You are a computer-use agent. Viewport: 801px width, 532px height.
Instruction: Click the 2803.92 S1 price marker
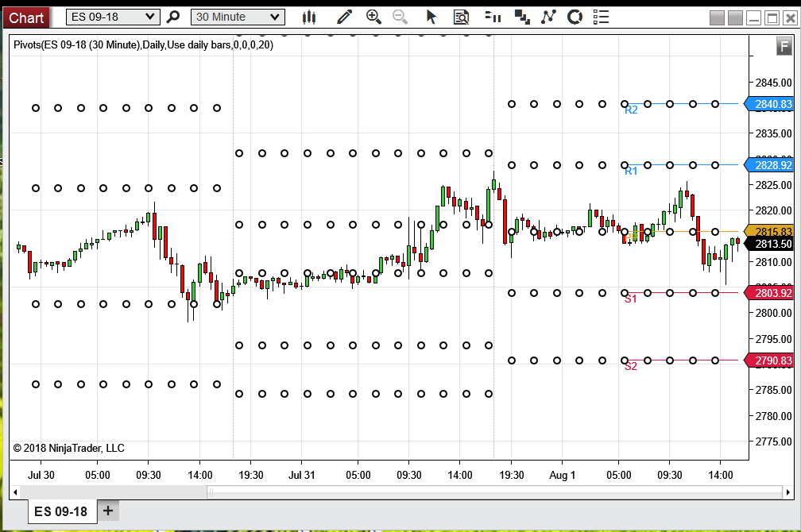pos(769,293)
